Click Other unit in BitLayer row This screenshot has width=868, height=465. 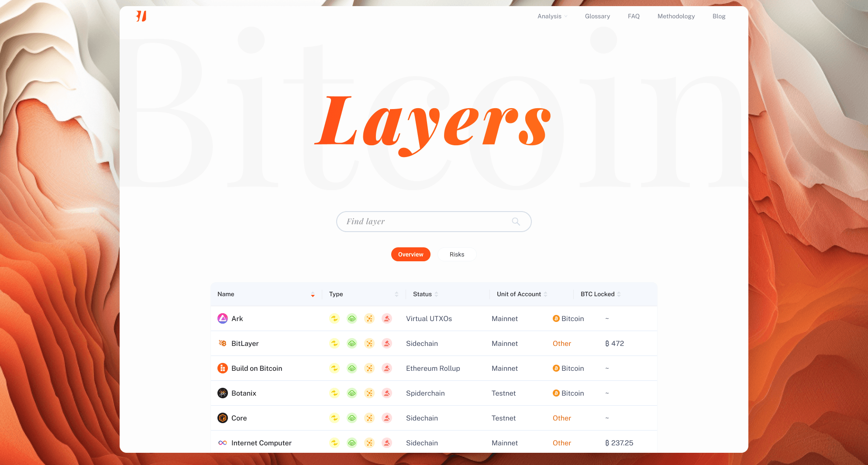point(561,343)
